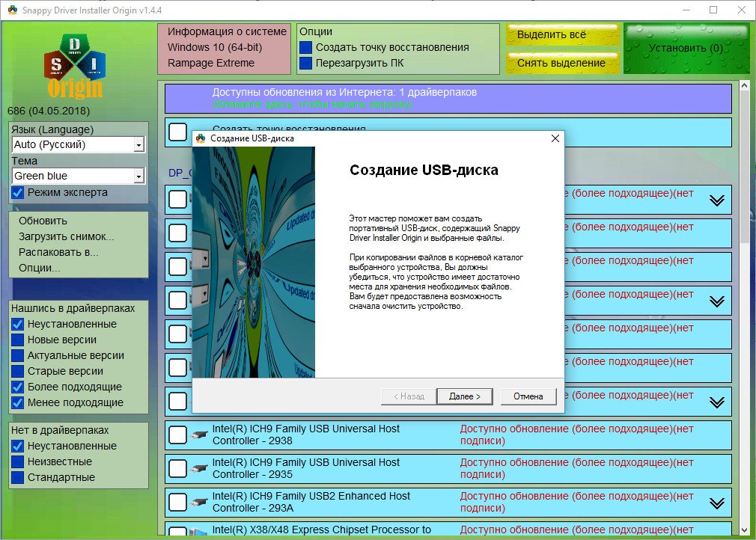Click Обновить in the left menu
The width and height of the screenshot is (756, 540).
tap(43, 221)
